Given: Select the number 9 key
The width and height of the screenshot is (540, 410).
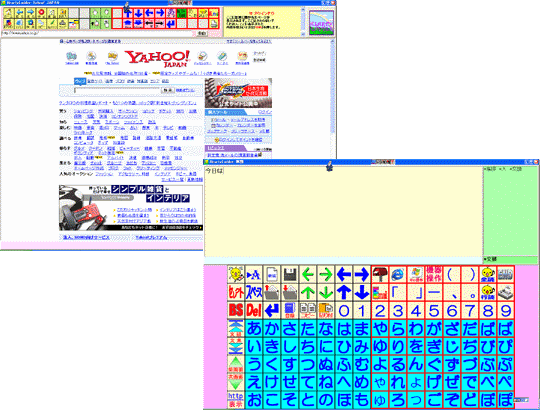Looking at the screenshot, I should pyautogui.click(x=506, y=310).
